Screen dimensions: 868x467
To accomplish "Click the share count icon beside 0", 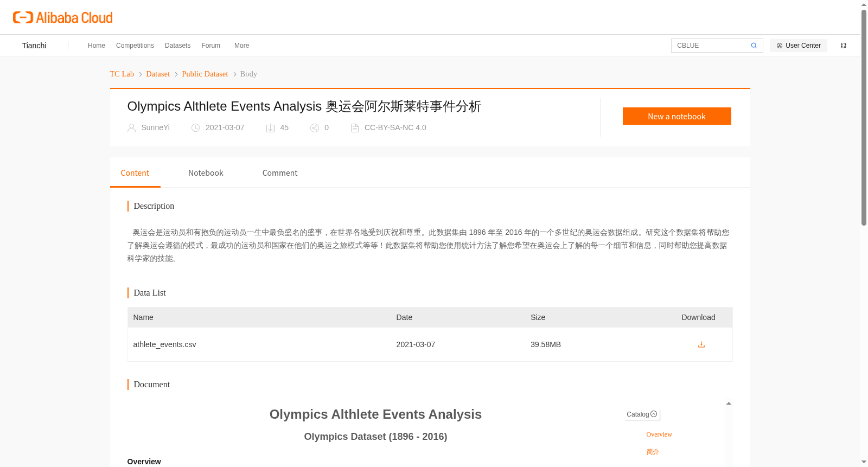I will click(x=314, y=128).
